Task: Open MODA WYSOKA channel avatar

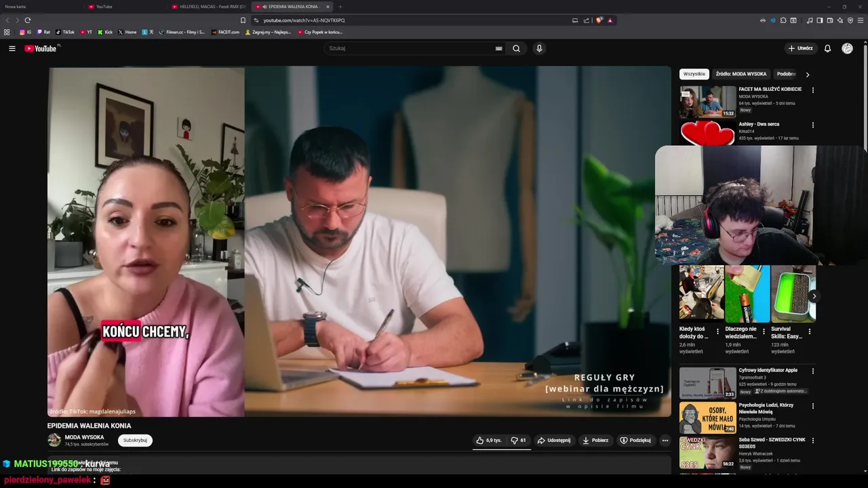Action: click(x=54, y=440)
